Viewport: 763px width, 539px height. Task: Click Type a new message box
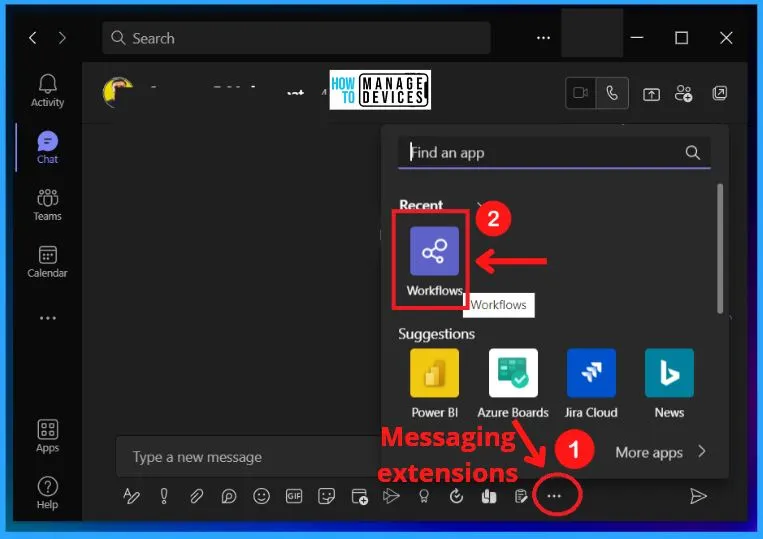pyautogui.click(x=248, y=457)
